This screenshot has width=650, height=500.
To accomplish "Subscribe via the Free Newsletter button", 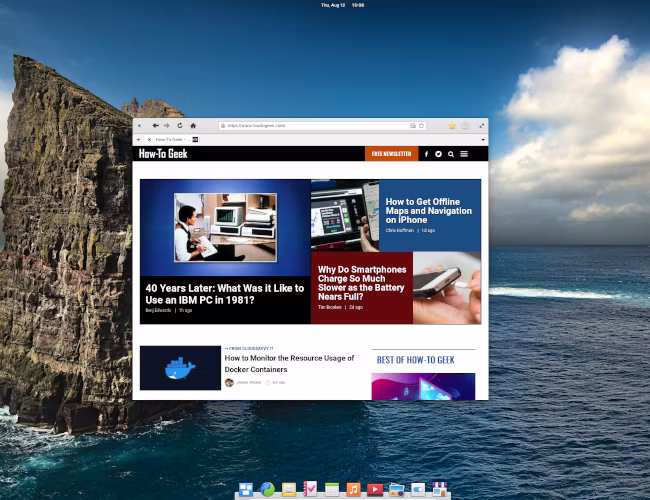I will tap(391, 154).
